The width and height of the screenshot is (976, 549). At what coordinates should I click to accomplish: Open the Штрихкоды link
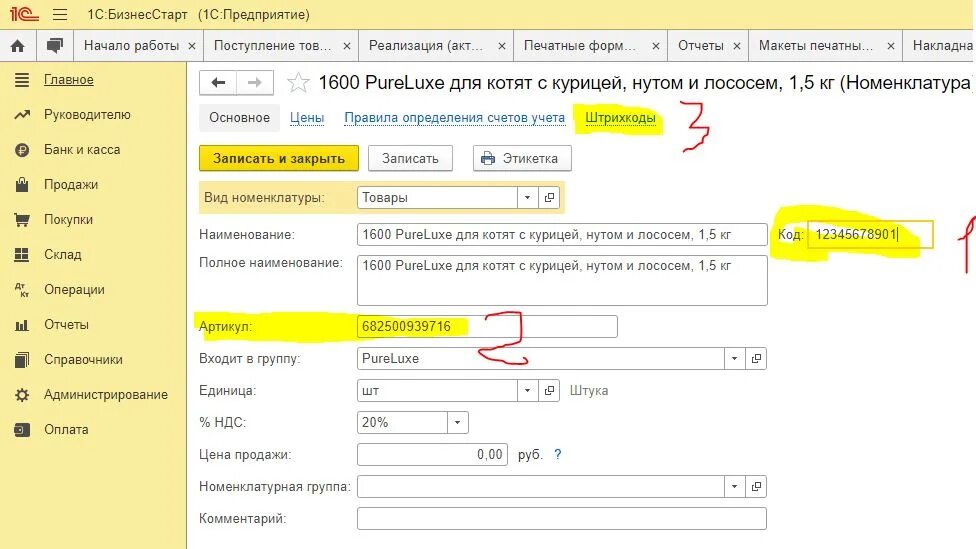click(620, 118)
